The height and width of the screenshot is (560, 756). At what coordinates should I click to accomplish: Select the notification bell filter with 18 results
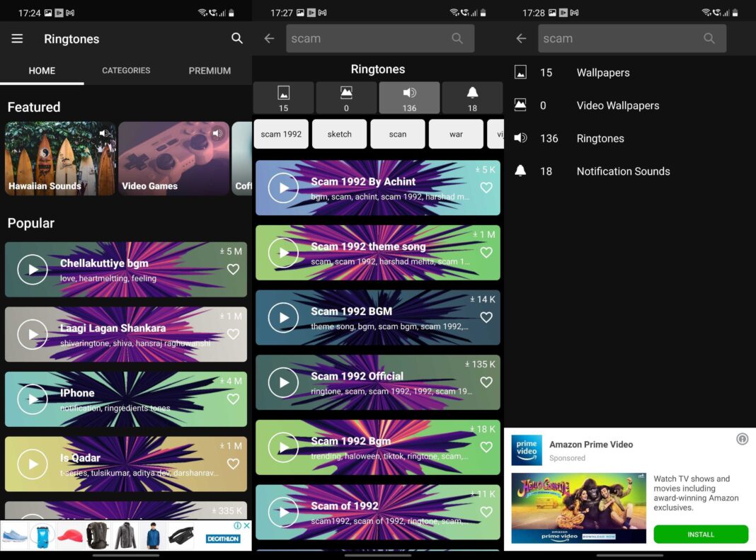[472, 98]
